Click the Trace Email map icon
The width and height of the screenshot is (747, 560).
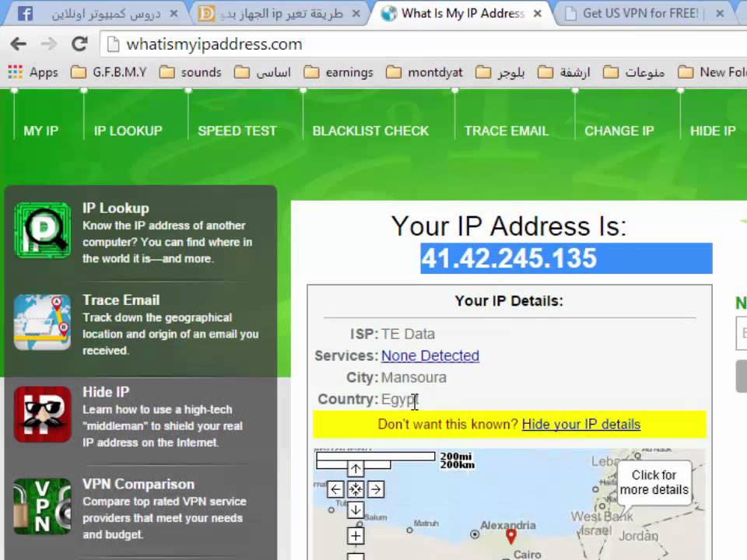click(x=42, y=322)
